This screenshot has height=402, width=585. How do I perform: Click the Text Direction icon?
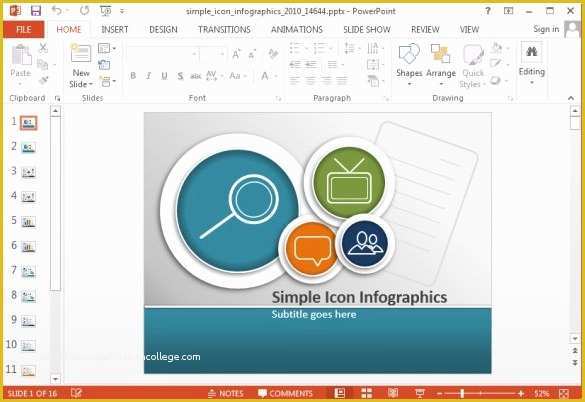click(x=374, y=48)
